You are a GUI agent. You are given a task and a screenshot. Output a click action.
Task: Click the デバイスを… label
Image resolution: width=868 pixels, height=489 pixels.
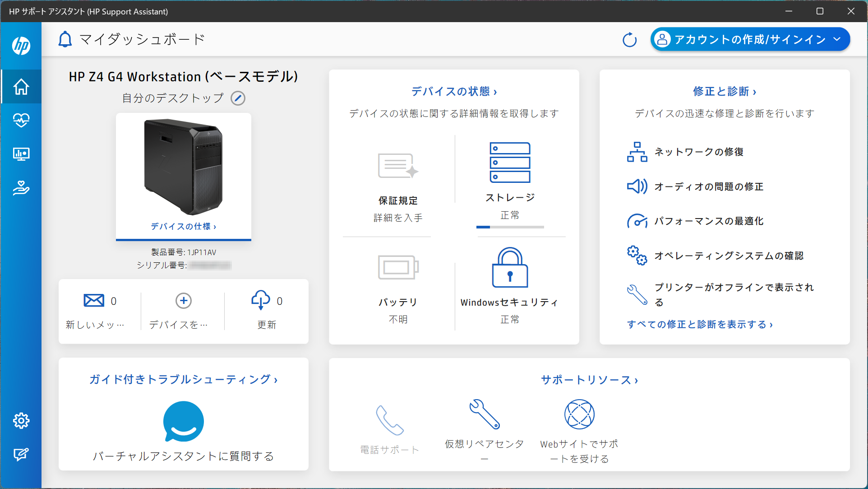click(178, 325)
